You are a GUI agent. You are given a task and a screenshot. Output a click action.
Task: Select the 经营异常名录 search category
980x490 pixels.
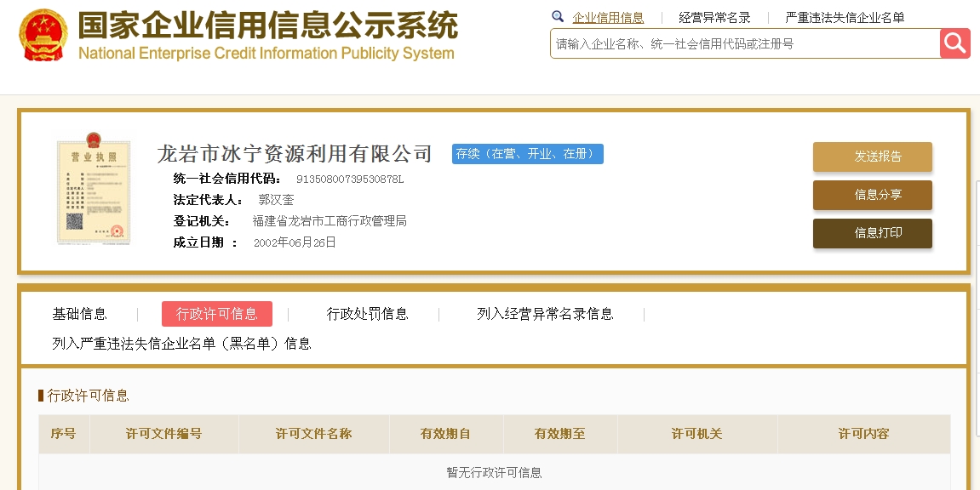point(714,18)
